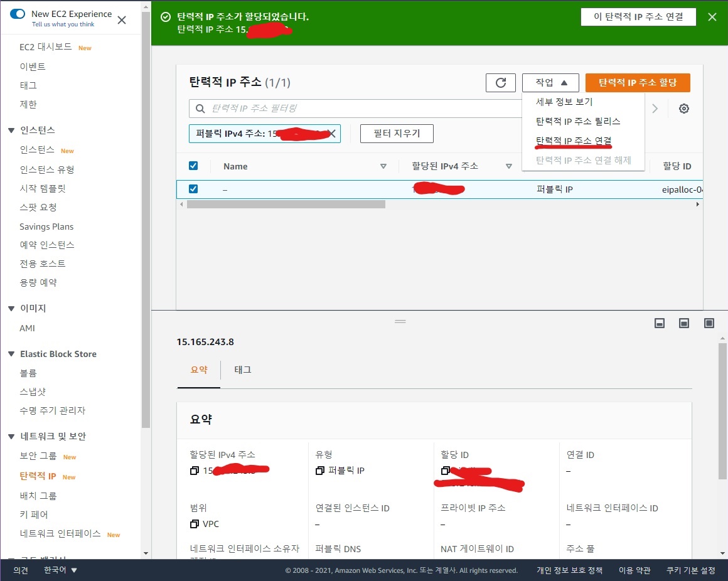Screen dimensions: 728x581
Task: Set details panel to half height
Action: (684, 323)
